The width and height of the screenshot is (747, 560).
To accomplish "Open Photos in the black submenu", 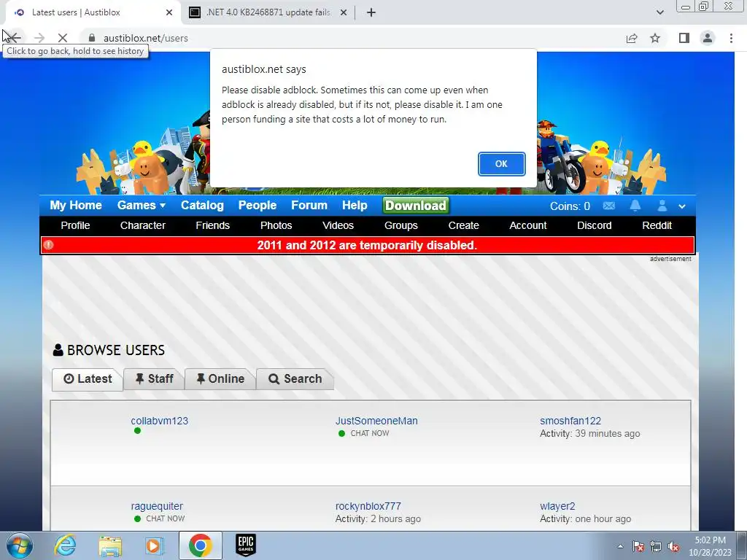I will pos(276,225).
